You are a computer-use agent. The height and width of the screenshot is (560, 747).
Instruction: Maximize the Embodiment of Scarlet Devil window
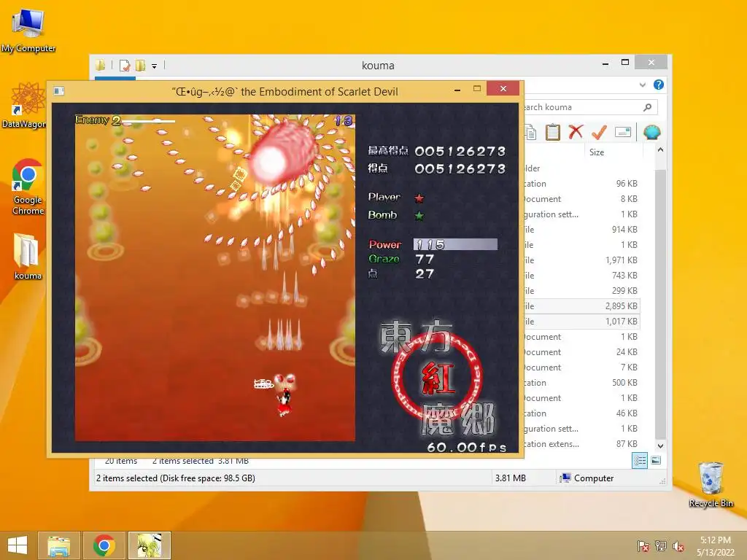coord(477,88)
